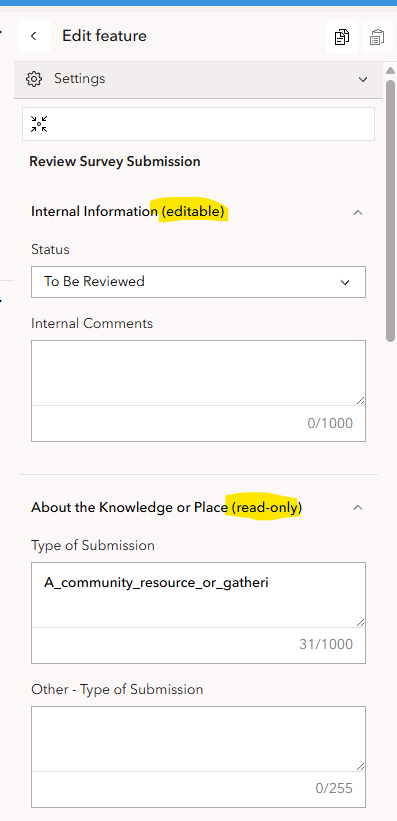Click the Settings gear icon

pyautogui.click(x=34, y=79)
